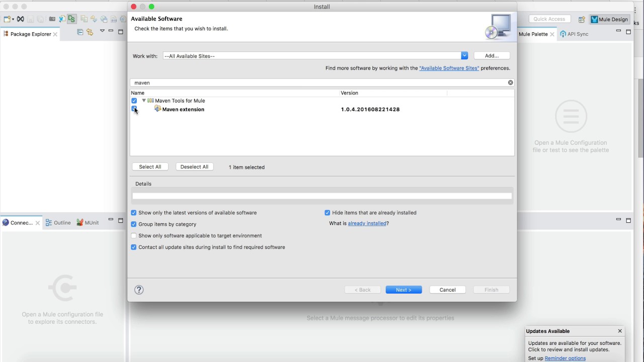The width and height of the screenshot is (644, 362).
Task: Maximize the Package Explorer panel
Action: (x=121, y=32)
